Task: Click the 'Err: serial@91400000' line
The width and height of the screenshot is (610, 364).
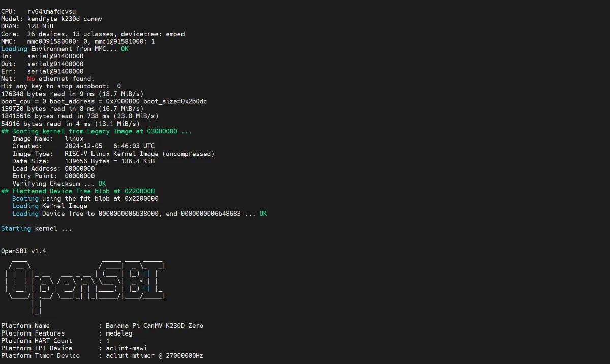Action: point(42,71)
